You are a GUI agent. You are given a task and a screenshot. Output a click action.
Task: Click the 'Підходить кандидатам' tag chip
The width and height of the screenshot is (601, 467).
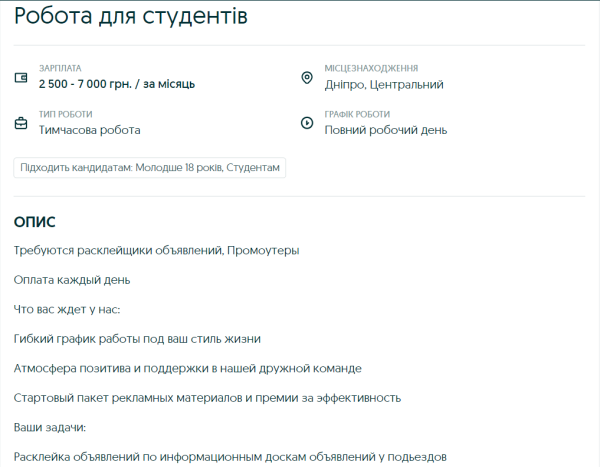click(x=150, y=167)
